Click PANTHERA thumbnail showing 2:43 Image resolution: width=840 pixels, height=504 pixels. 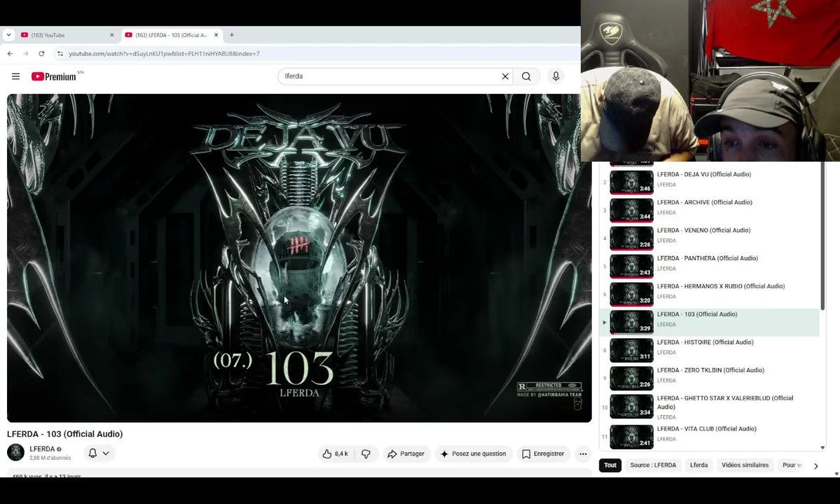(x=632, y=267)
